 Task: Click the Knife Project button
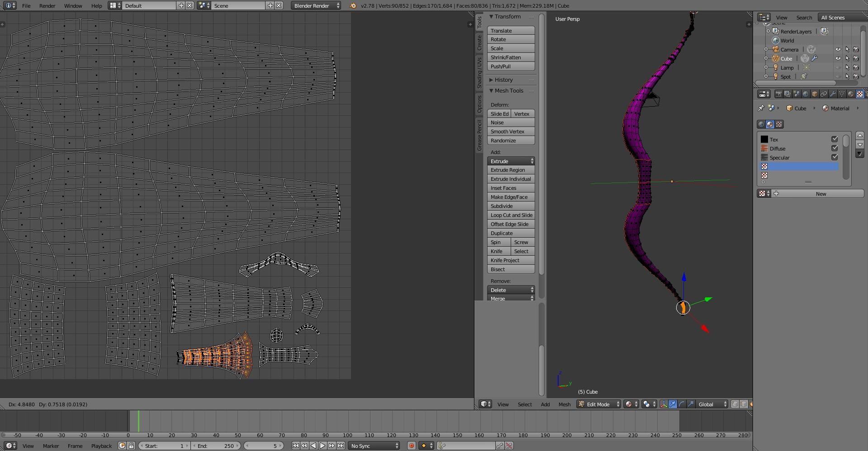(x=511, y=260)
